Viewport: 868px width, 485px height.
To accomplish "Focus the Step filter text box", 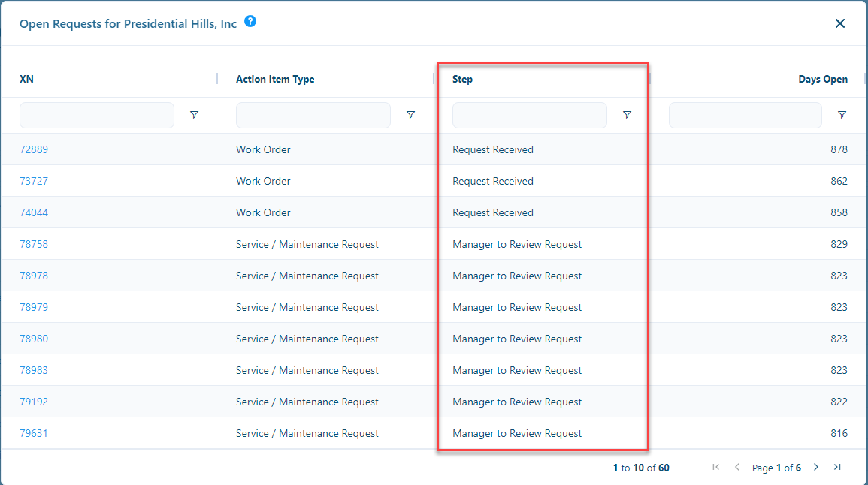I will [x=530, y=115].
